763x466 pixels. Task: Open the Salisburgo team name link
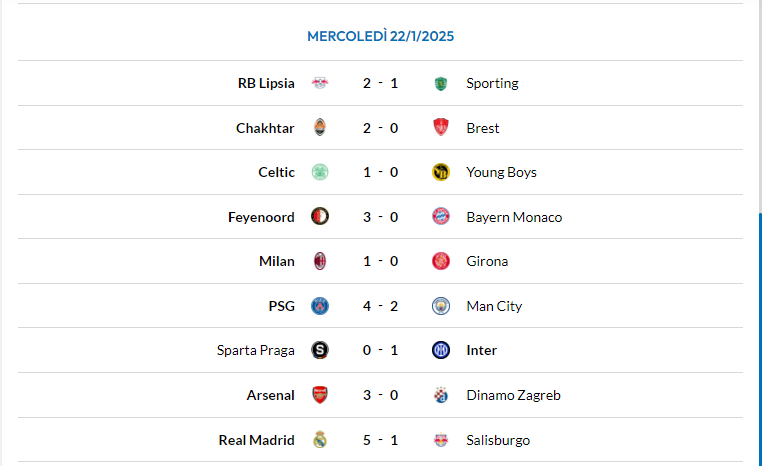498,440
